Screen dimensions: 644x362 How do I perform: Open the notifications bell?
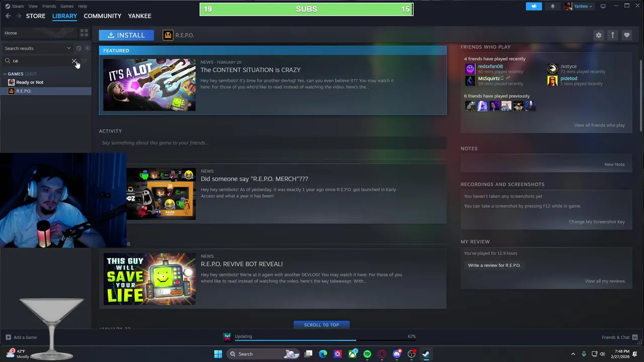coord(552,6)
